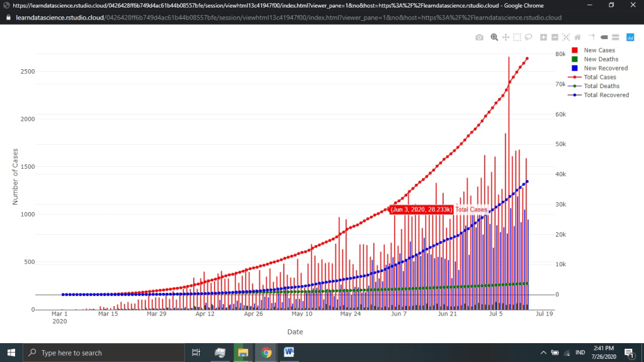Enable show closest data on hover
This screenshot has width=644, height=362.
click(x=604, y=37)
